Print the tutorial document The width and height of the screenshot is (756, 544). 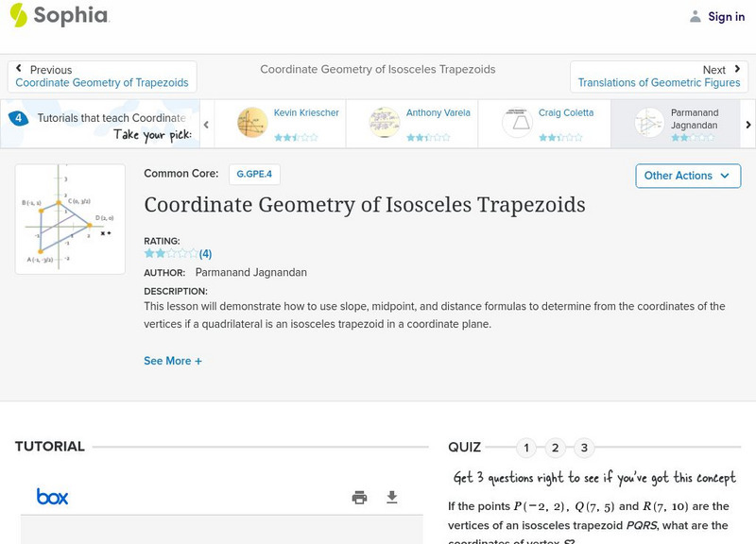click(x=359, y=497)
